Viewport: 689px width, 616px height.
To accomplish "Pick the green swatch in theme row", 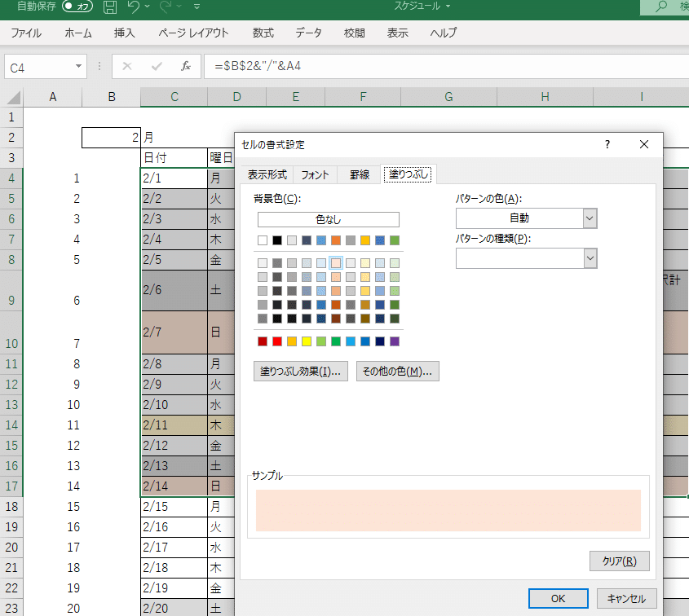I will [395, 240].
